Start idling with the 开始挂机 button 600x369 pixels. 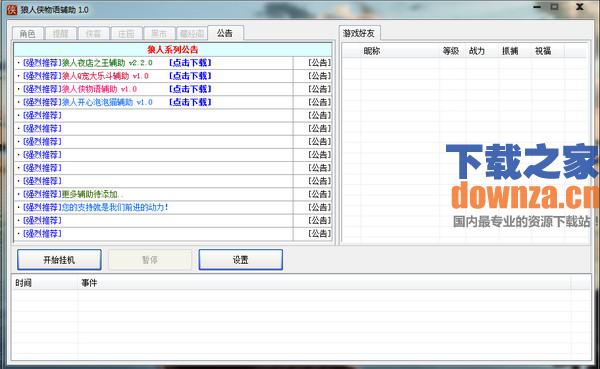point(59,260)
